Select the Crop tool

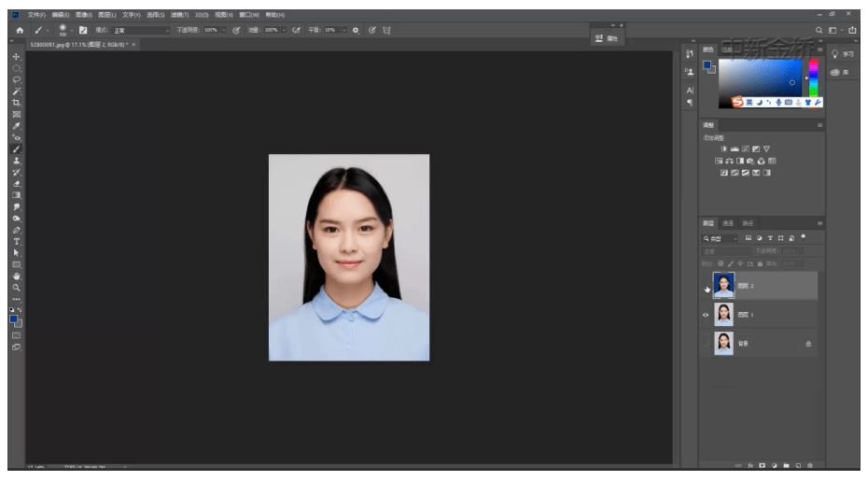tap(16, 103)
